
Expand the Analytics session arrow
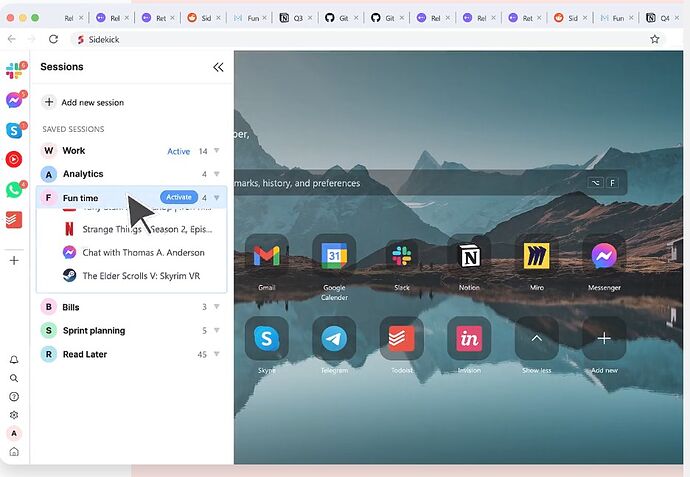click(x=217, y=174)
